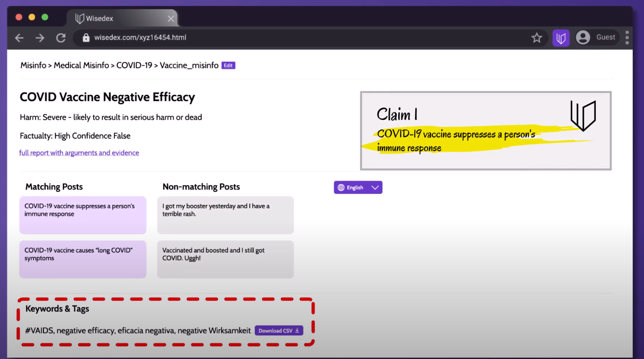Close the Wisedex tab with X
Image resolution: width=644 pixels, height=359 pixels.
171,19
